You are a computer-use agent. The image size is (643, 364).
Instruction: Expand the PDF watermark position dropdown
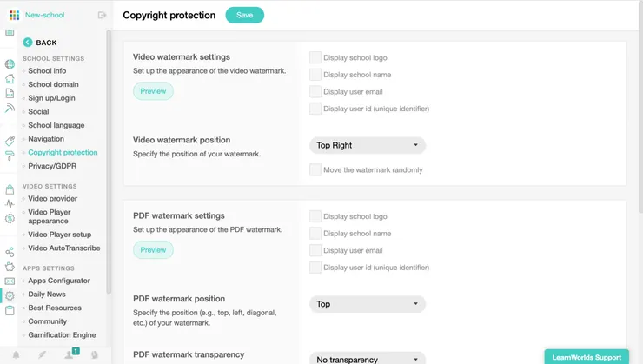368,304
